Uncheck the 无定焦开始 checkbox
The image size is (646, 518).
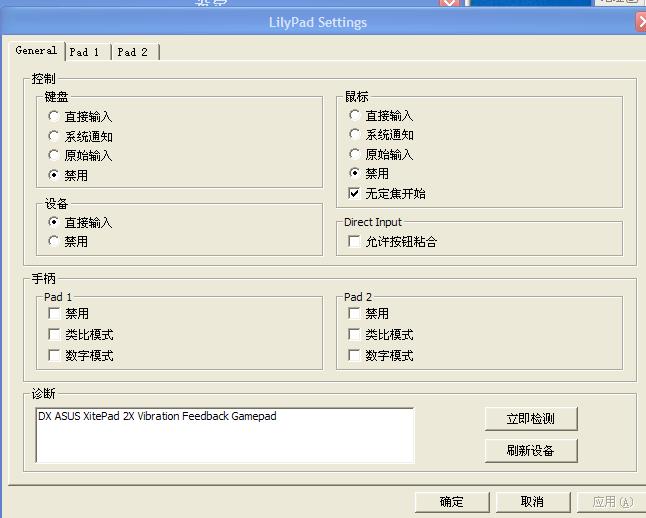pyautogui.click(x=355, y=193)
